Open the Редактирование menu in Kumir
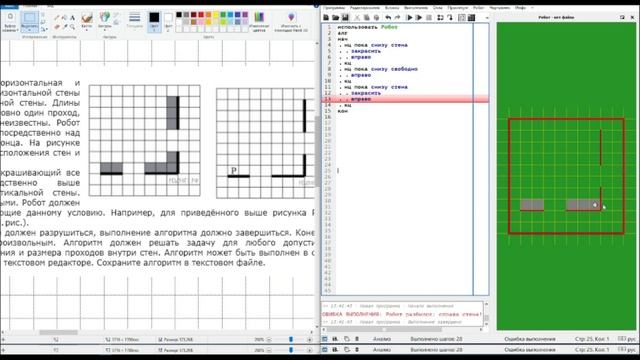 click(365, 8)
